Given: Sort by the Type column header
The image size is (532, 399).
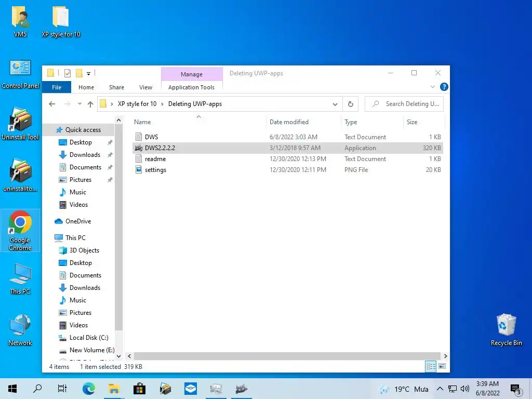Looking at the screenshot, I should click(372, 122).
